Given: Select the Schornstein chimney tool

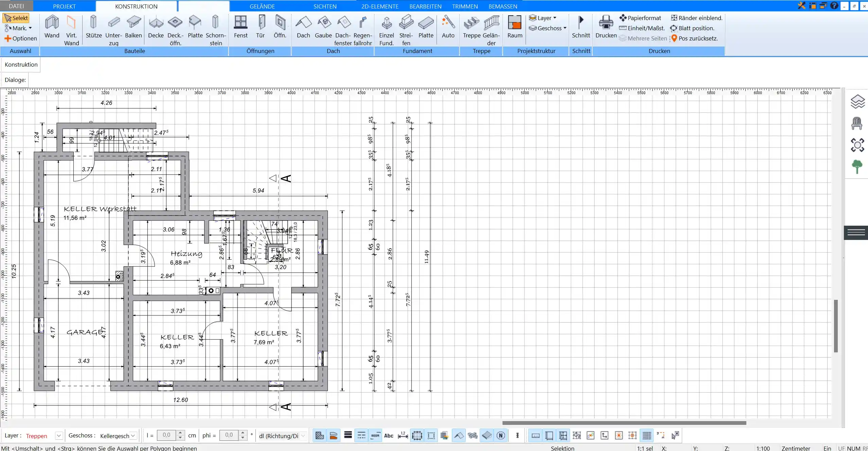Looking at the screenshot, I should point(216,30).
